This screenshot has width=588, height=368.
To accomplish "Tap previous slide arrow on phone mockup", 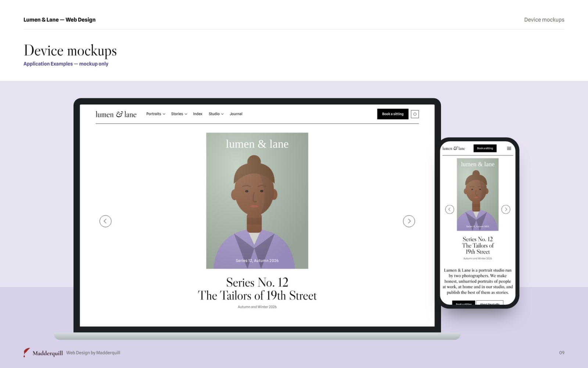I will pos(449,209).
